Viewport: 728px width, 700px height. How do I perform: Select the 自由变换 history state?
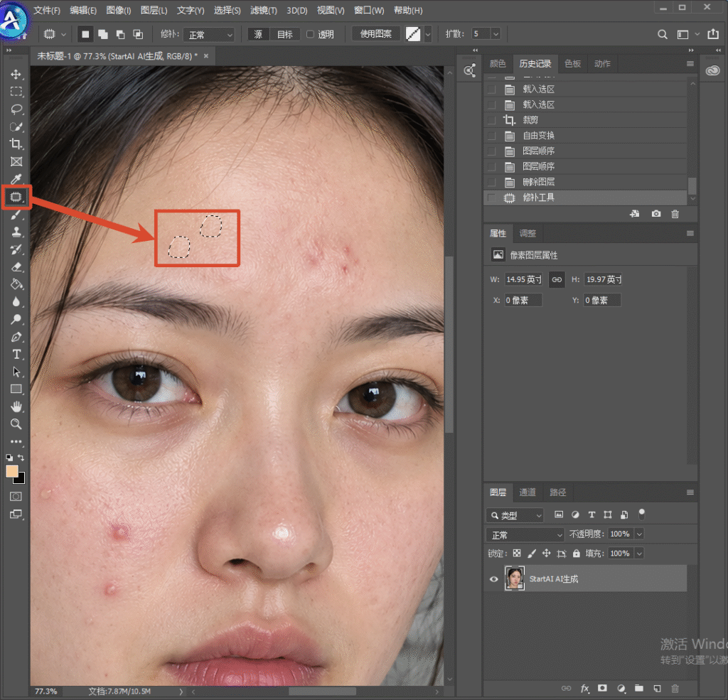(x=585, y=136)
